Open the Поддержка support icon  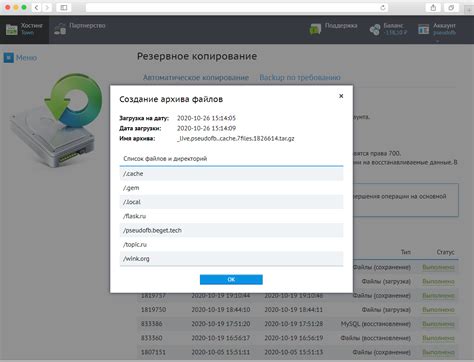coord(315,29)
